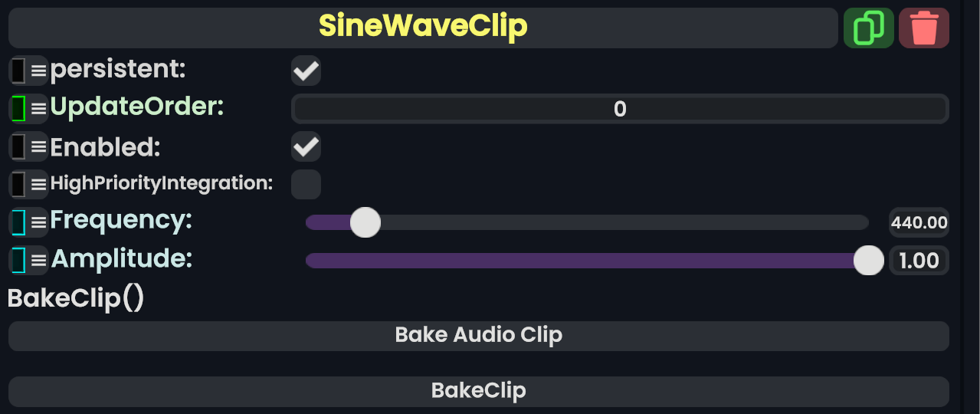Click the Frequency slider handle

click(x=365, y=222)
